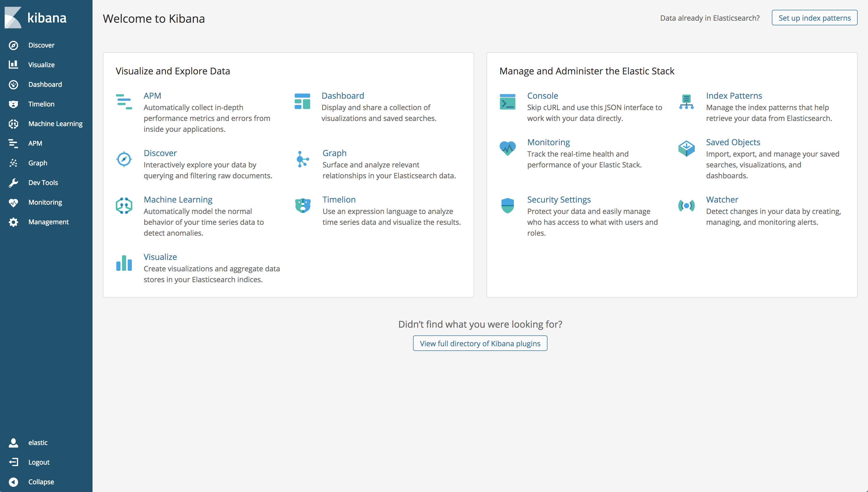The height and width of the screenshot is (492, 868).
Task: Click the Set up index patterns button
Action: [814, 18]
